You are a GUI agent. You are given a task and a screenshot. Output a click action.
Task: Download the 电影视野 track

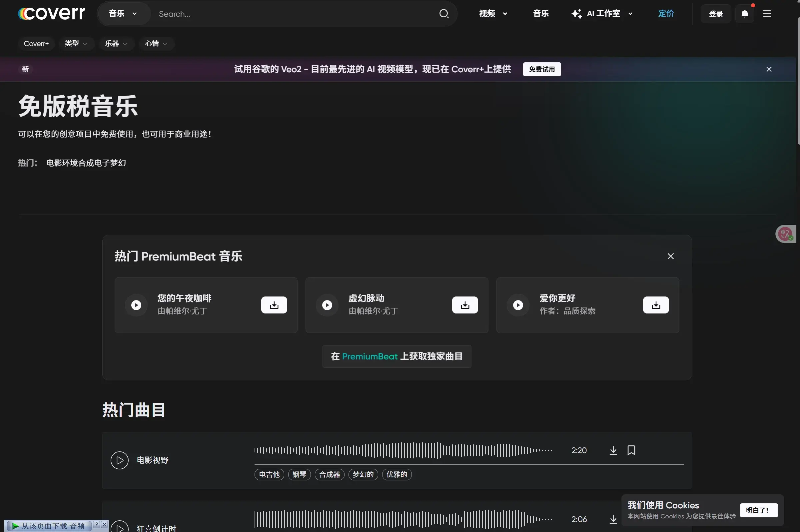(x=613, y=450)
